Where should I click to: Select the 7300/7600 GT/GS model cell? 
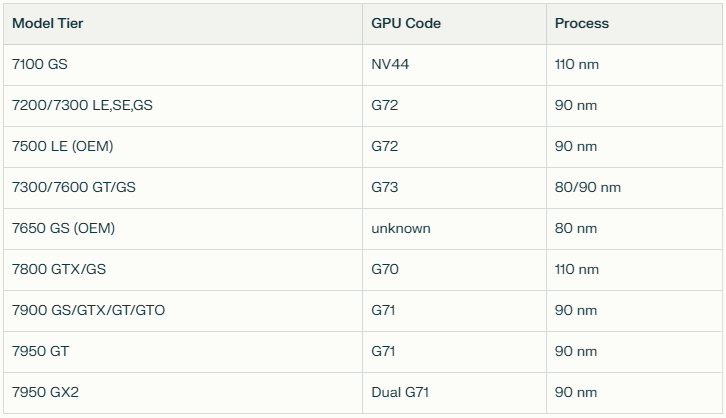(74, 187)
